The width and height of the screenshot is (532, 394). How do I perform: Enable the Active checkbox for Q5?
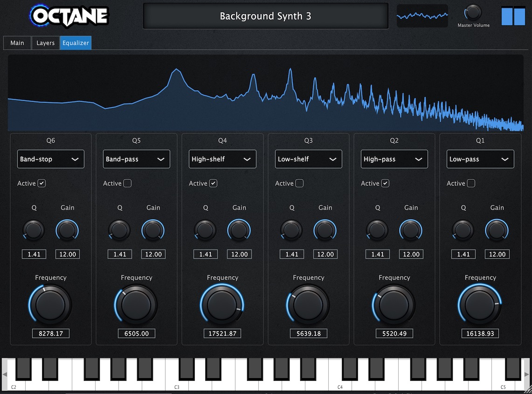pyautogui.click(x=127, y=183)
